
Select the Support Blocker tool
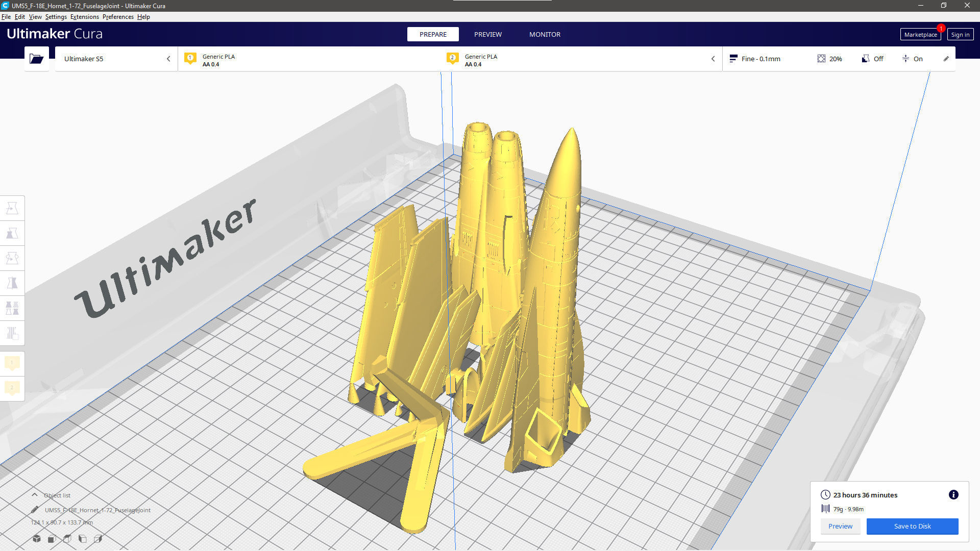(12, 333)
